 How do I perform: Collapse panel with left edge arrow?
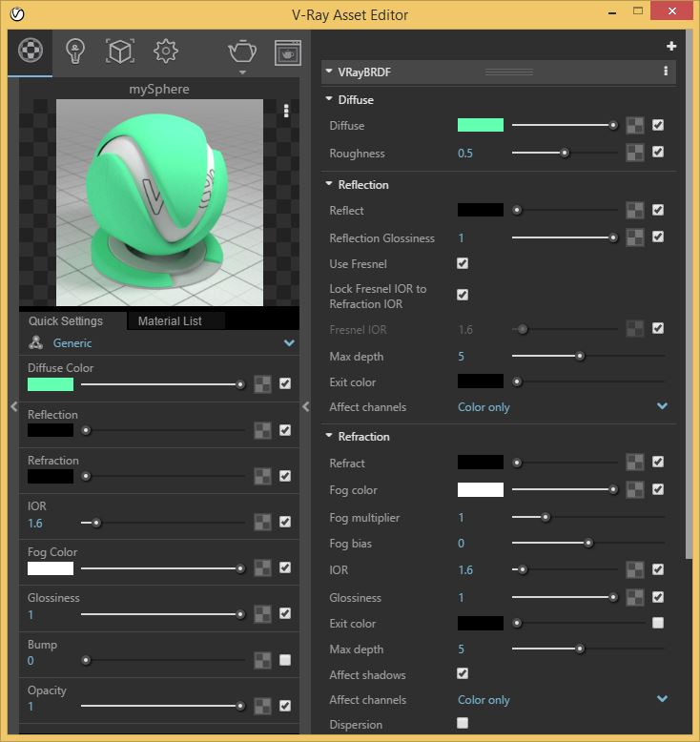coord(13,406)
